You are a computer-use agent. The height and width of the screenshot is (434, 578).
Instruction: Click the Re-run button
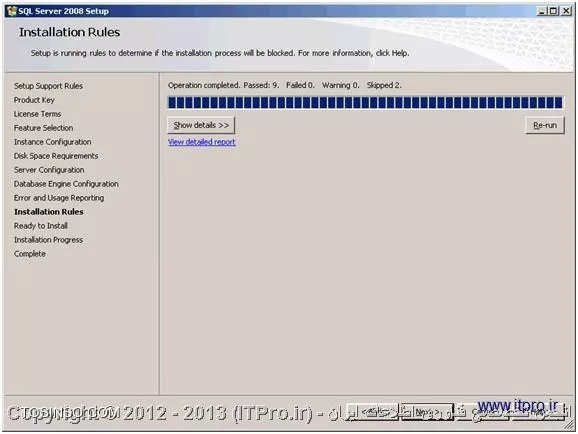(545, 125)
